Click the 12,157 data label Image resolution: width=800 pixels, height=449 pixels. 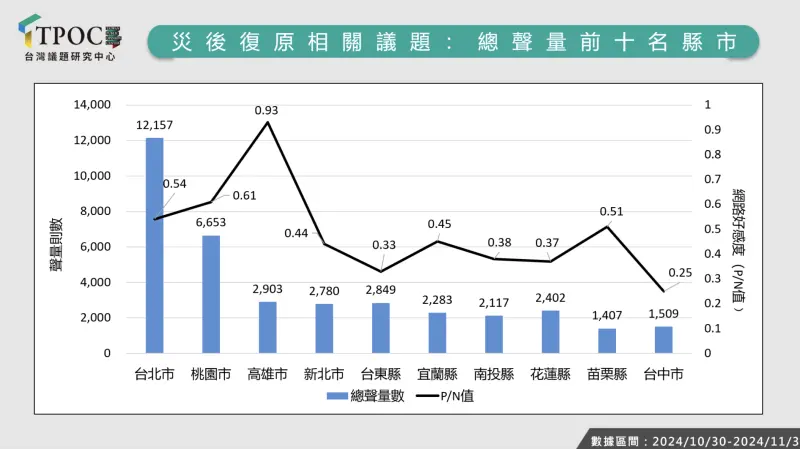[155, 125]
